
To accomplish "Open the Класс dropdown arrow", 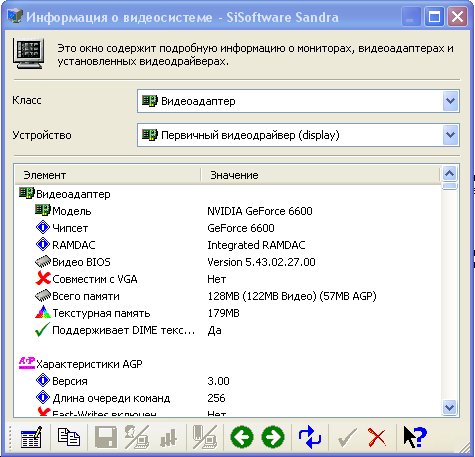I will pyautogui.click(x=451, y=101).
